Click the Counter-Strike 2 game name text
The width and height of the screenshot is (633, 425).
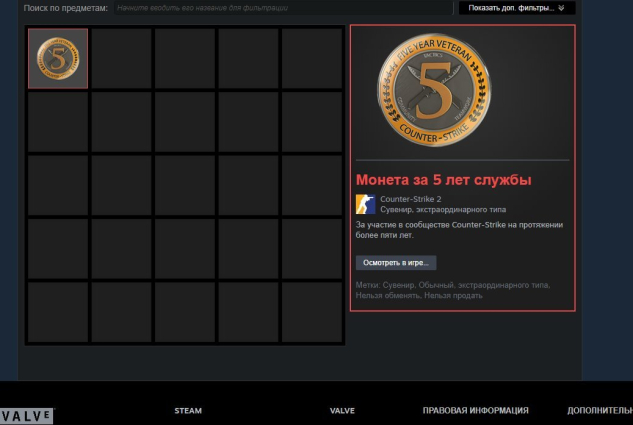point(411,199)
